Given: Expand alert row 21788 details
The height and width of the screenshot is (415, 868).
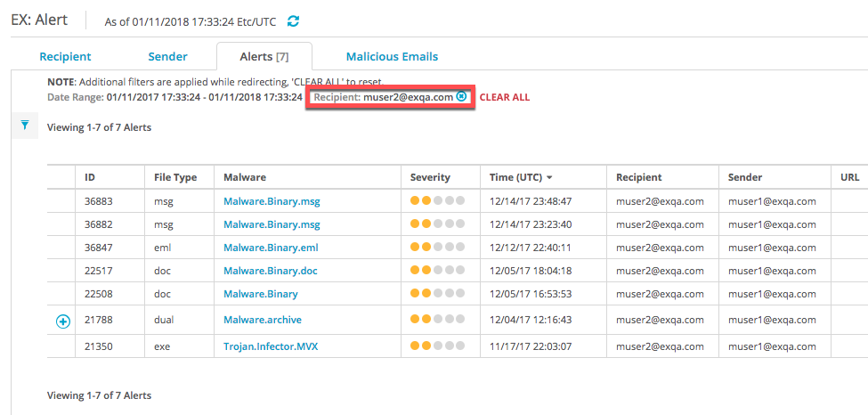Looking at the screenshot, I should pos(64,321).
